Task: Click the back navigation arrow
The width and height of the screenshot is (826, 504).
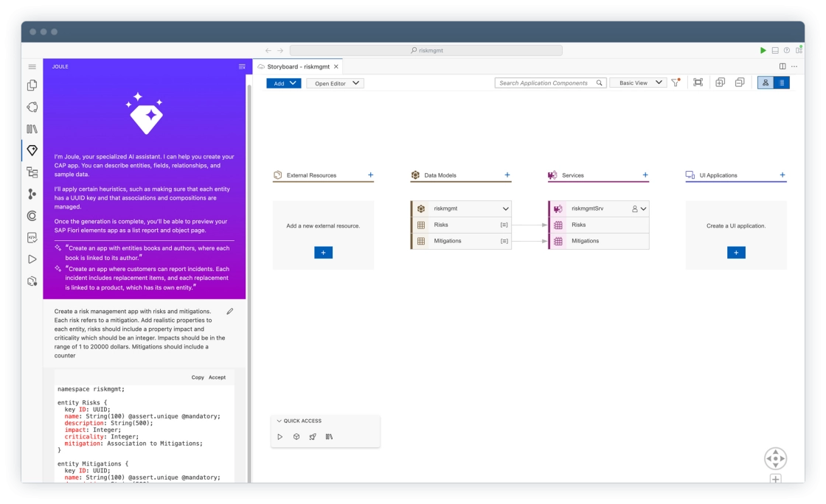Action: (268, 51)
